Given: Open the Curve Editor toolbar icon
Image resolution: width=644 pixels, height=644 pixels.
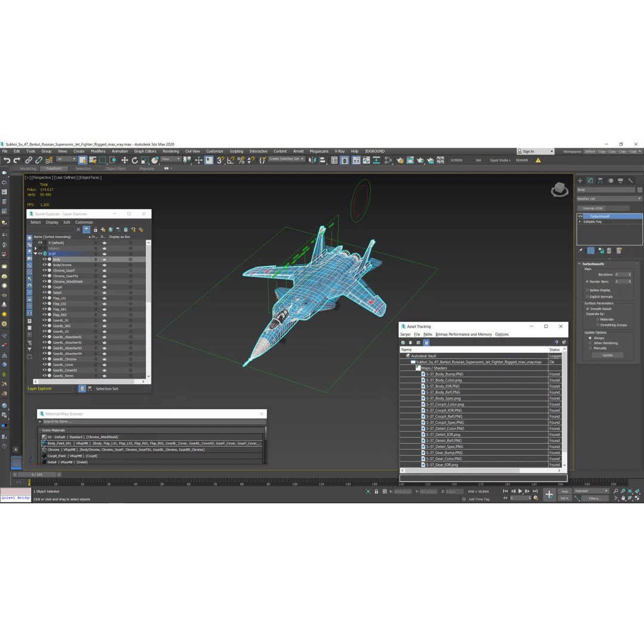Looking at the screenshot, I should 366,160.
